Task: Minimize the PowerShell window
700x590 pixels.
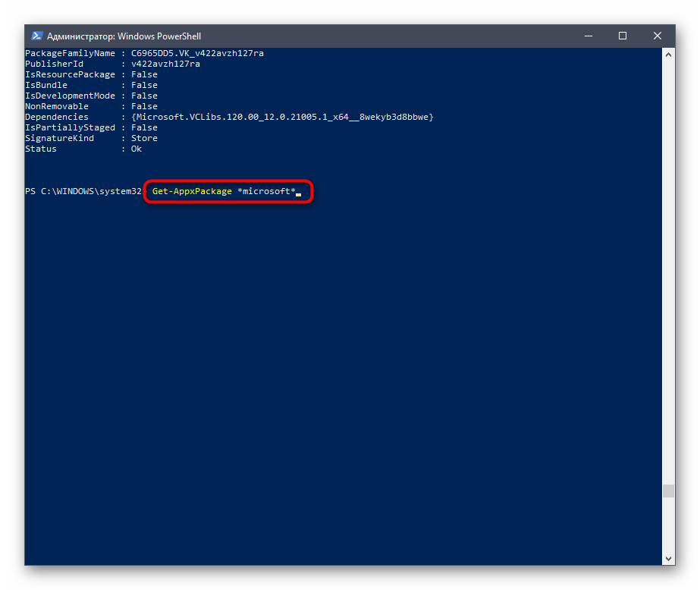Action: click(x=588, y=36)
